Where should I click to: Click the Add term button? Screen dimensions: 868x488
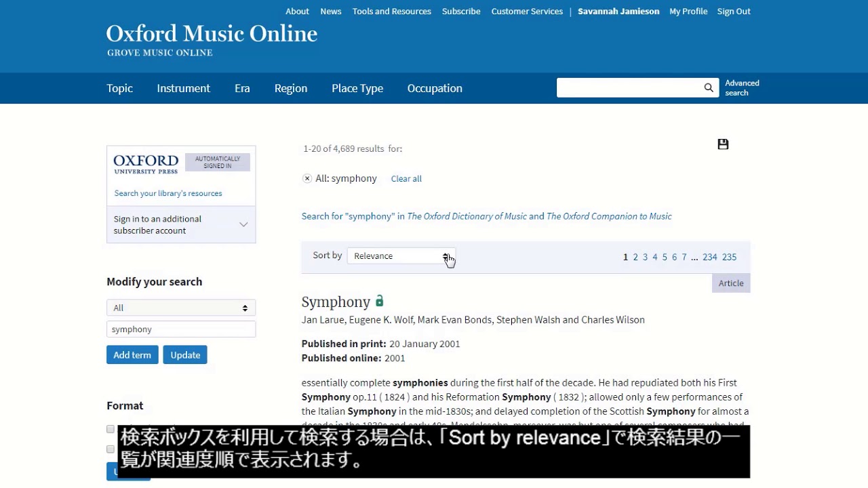(132, 355)
